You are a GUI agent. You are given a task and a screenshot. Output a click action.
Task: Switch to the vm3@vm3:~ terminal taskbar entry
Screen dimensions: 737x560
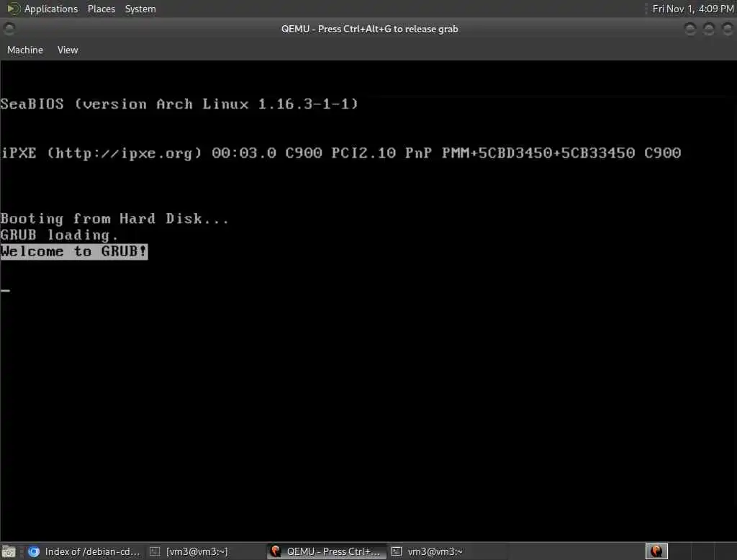point(446,551)
